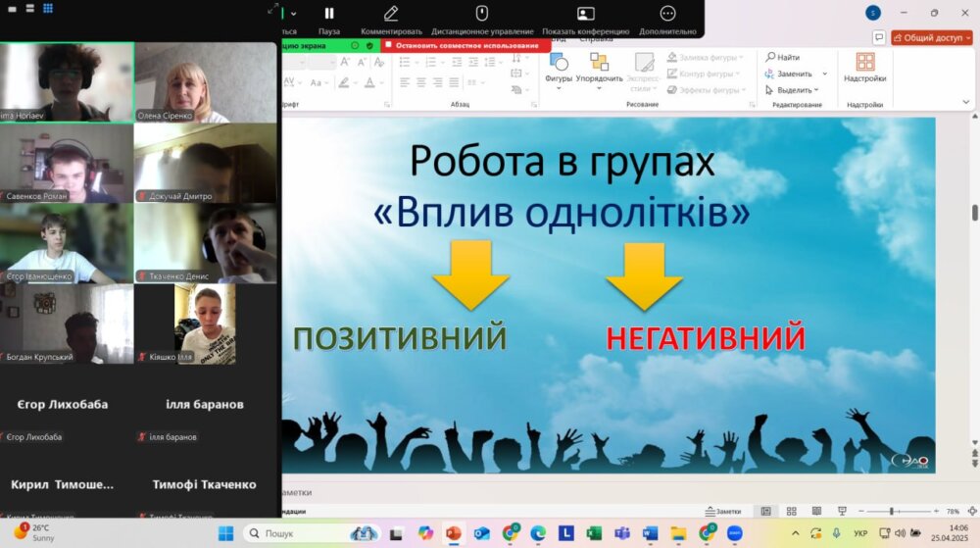Click the Zoom remote control (Дистанционное управление) button
The height and width of the screenshot is (548, 980).
(482, 20)
